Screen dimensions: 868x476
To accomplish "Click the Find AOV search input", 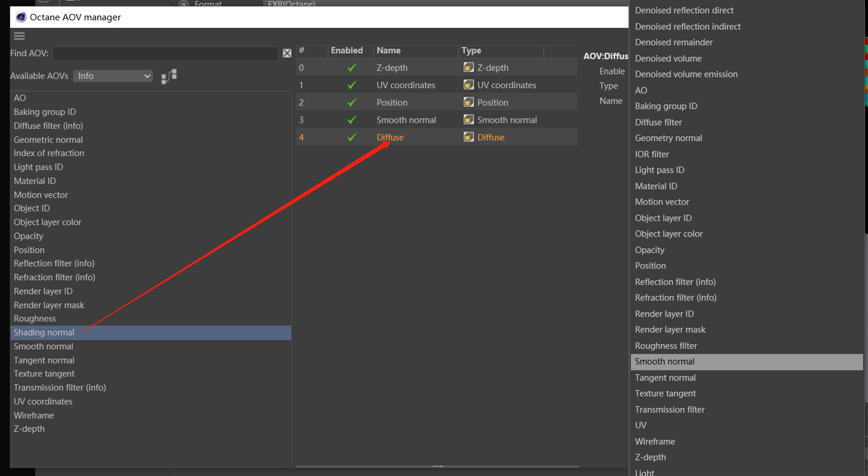I will pyautogui.click(x=165, y=53).
